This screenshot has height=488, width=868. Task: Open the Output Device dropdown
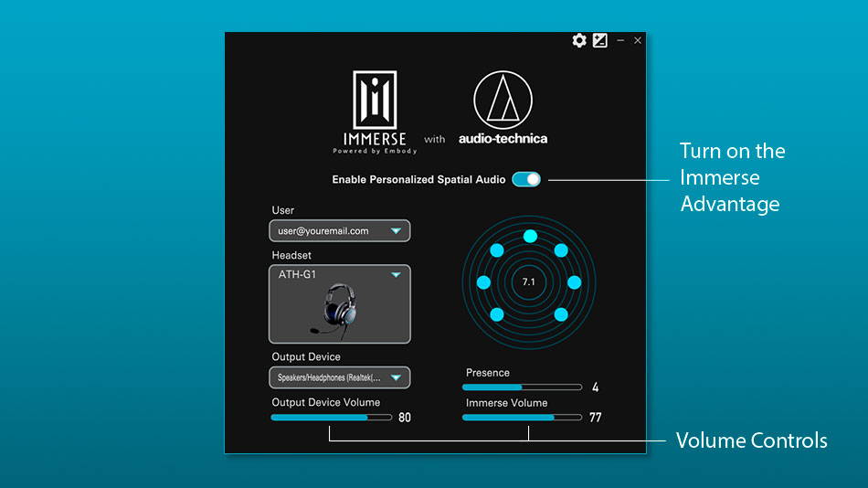[x=339, y=377]
